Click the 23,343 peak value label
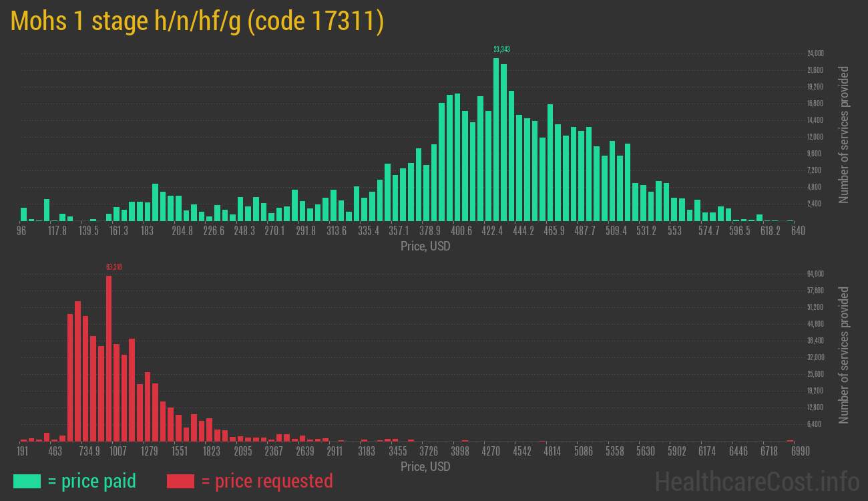The width and height of the screenshot is (868, 501). tap(501, 49)
